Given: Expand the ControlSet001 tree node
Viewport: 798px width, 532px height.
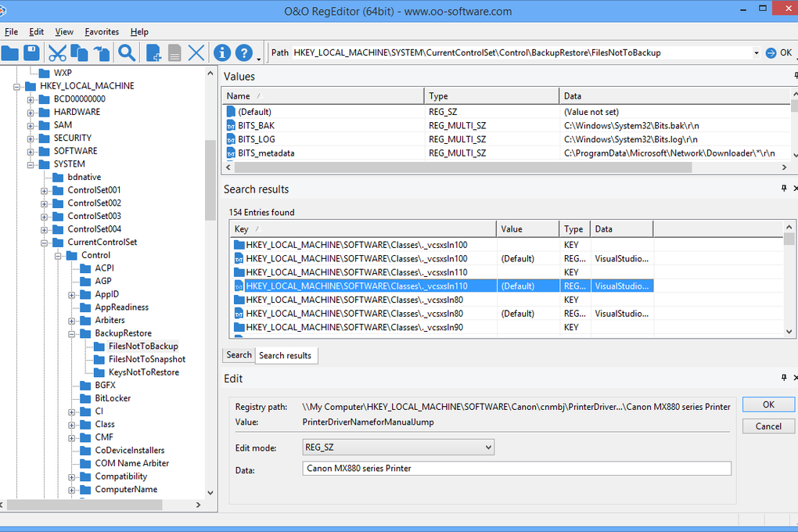Looking at the screenshot, I should [x=45, y=191].
